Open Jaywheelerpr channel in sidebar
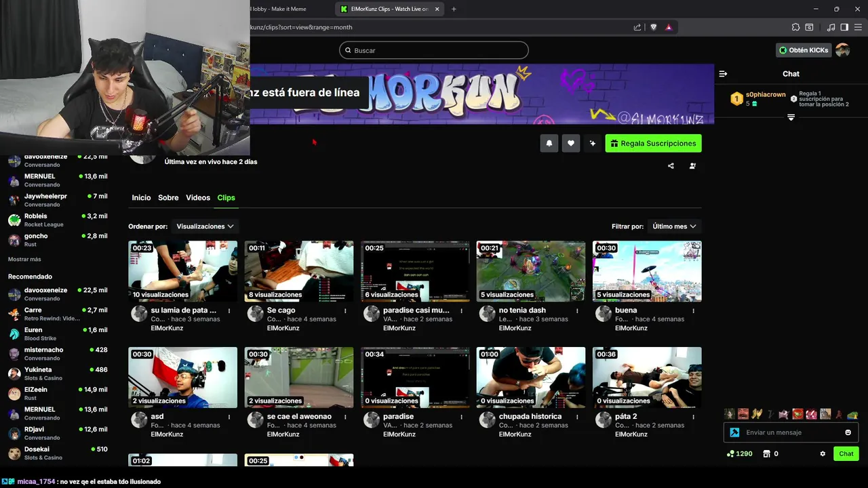 (58, 200)
